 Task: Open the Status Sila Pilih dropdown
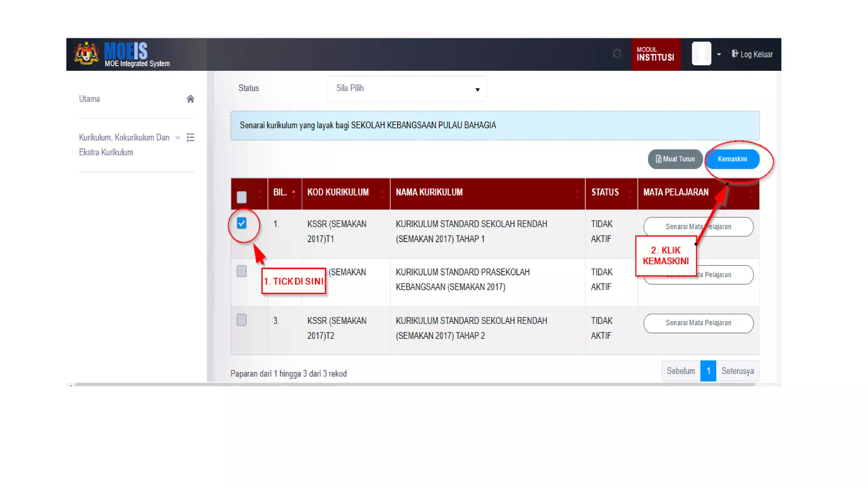(x=406, y=89)
